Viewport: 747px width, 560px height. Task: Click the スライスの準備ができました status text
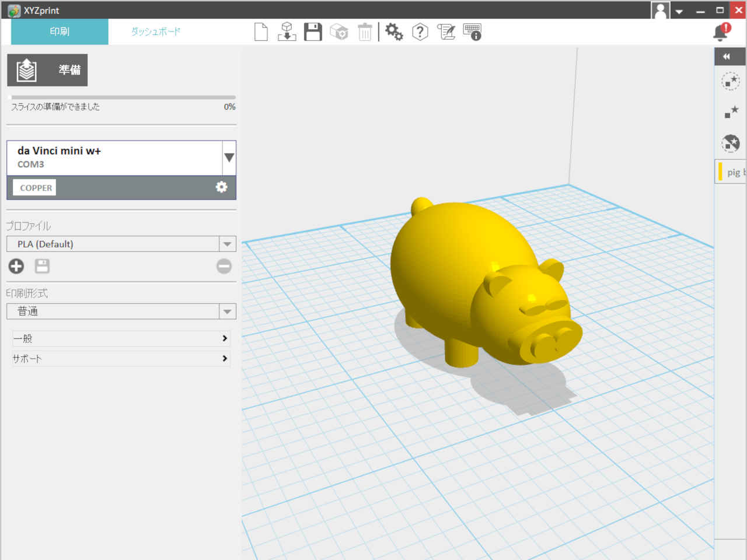55,107
